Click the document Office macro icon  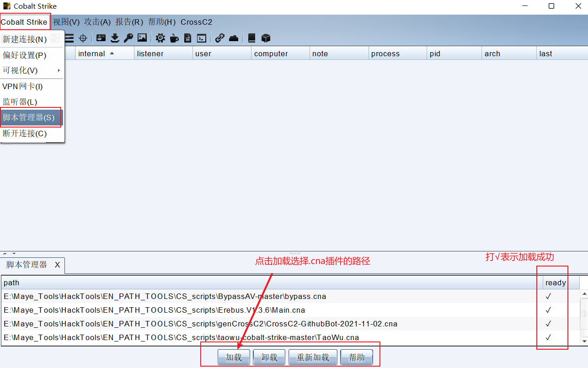click(x=187, y=38)
